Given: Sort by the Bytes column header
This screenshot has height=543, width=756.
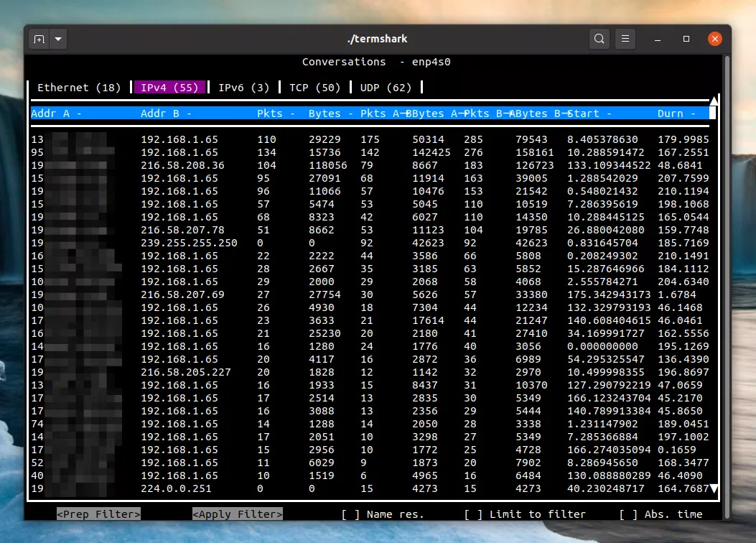Looking at the screenshot, I should click(x=330, y=113).
